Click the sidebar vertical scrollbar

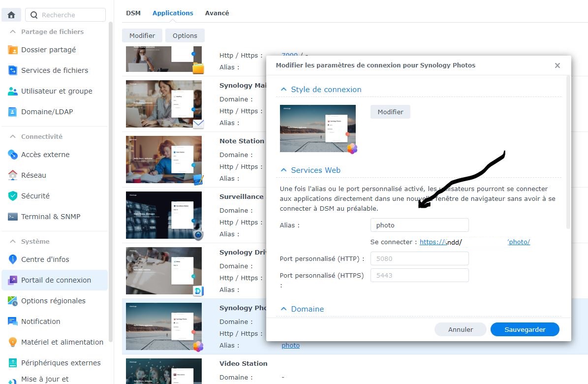(111, 182)
